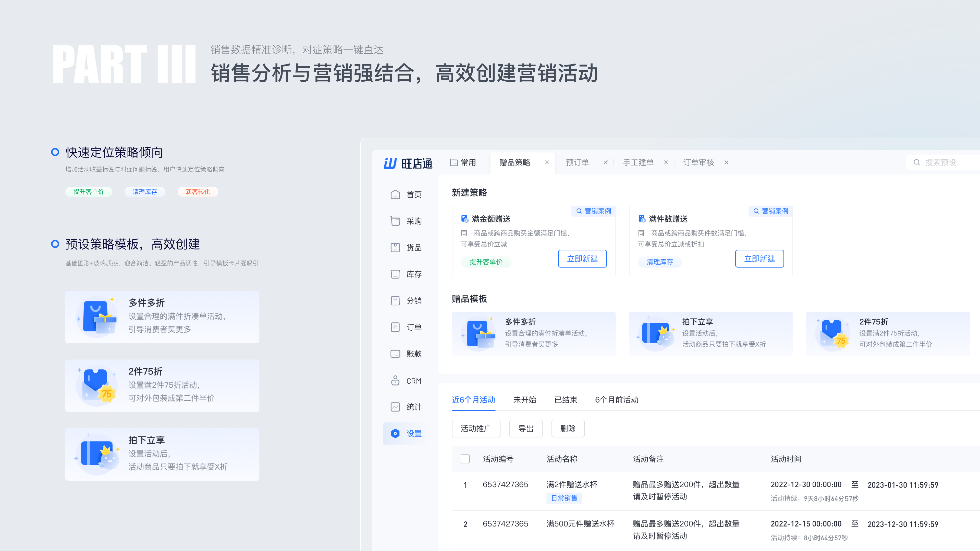Switch to the 预订单 tab
The image size is (980, 551).
[577, 163]
